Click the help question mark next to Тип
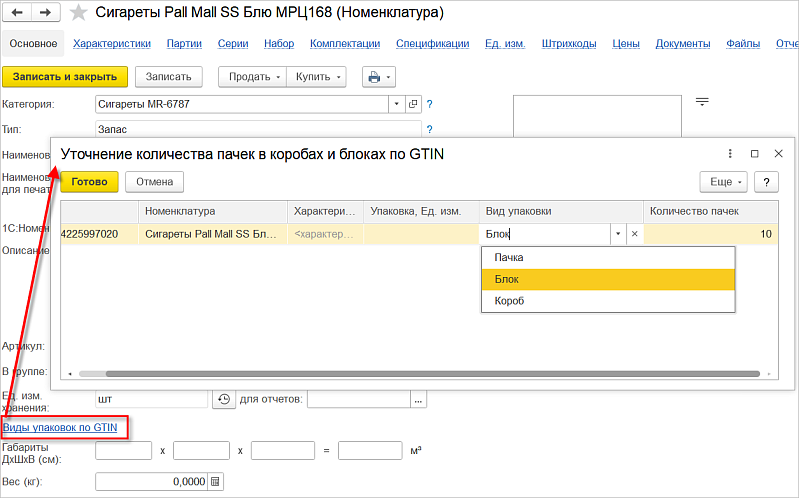The width and height of the screenshot is (799, 498). 429,129
